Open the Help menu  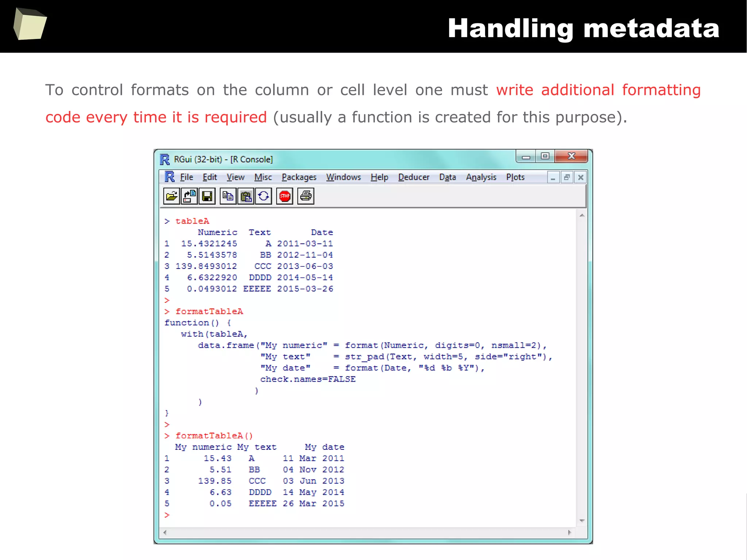pyautogui.click(x=379, y=177)
